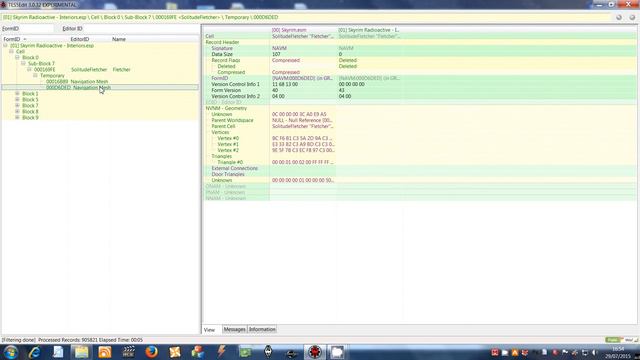Screen dimensions: 640x360
Task: Click the TES5Edit title bar app icon
Action: 3,4
